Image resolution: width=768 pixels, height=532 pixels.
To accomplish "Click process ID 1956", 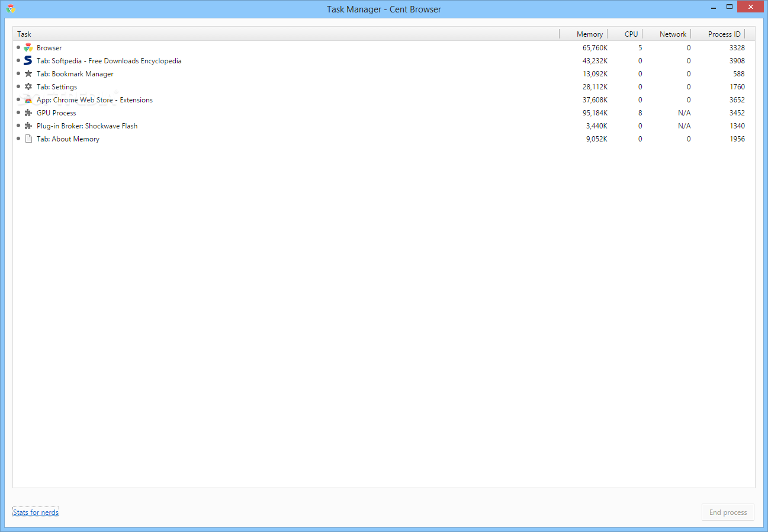I will (737, 139).
